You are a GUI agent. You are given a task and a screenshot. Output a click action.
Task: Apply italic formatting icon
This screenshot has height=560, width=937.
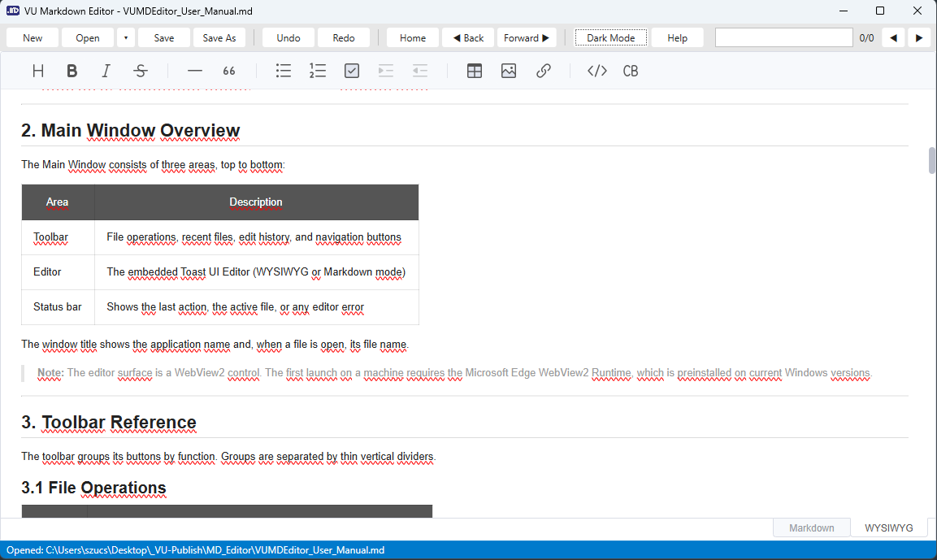[106, 72]
